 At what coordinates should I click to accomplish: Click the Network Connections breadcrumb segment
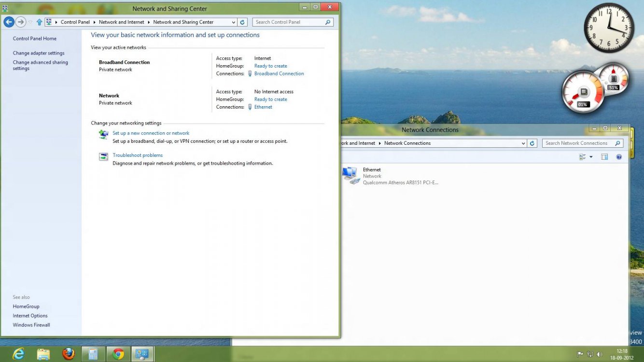pos(407,143)
